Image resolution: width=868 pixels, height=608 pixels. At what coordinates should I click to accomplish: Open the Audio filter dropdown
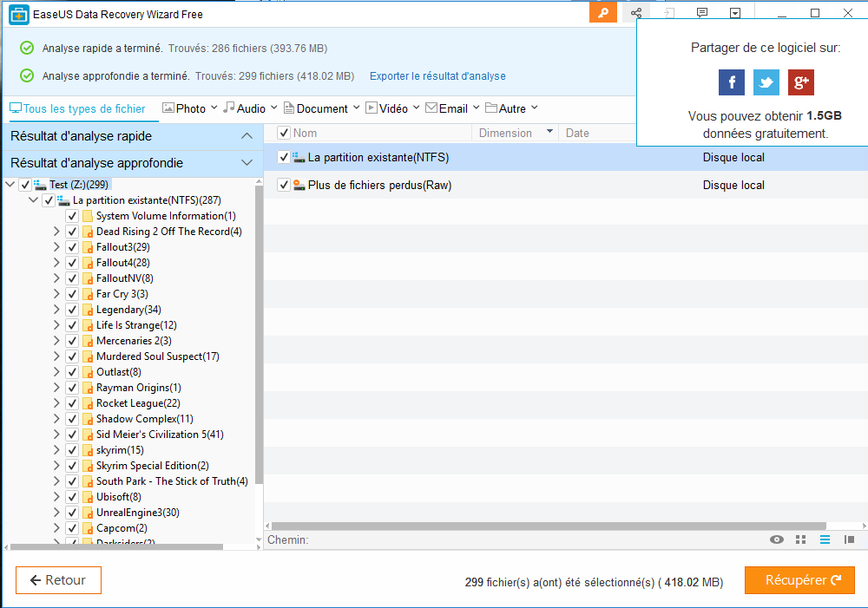click(x=273, y=108)
